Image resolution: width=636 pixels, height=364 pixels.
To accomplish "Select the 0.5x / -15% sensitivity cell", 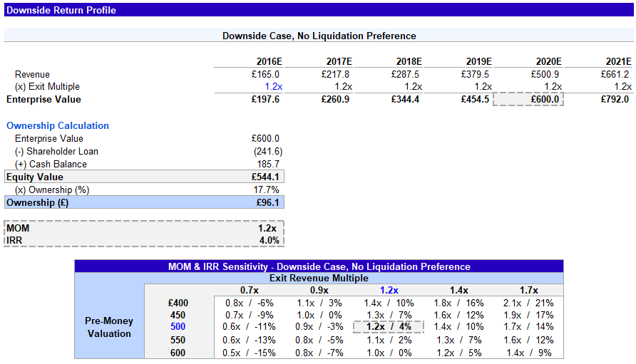I will [x=249, y=353].
